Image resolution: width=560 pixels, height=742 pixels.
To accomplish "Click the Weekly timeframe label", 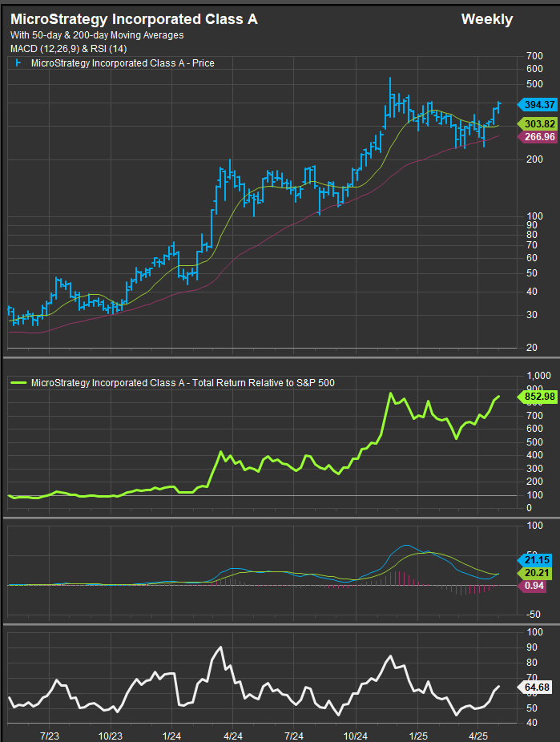I will (486, 19).
